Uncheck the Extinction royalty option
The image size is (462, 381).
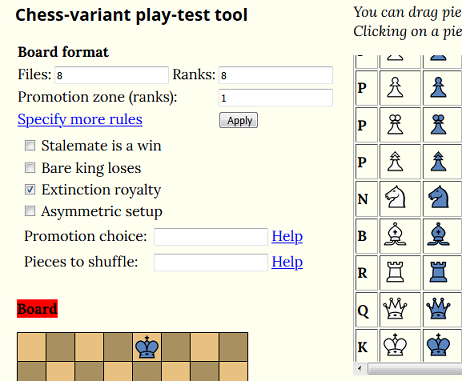[x=30, y=190]
